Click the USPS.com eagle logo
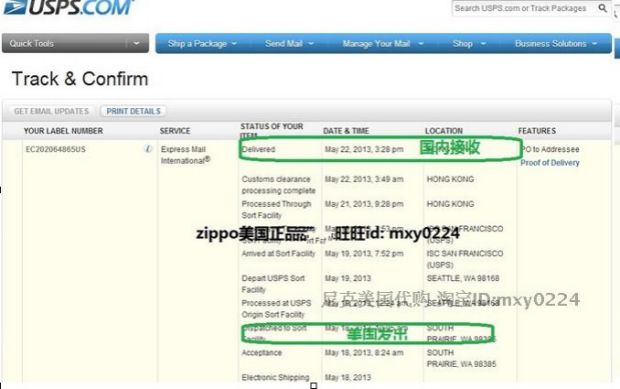The width and height of the screenshot is (620, 389). (68, 7)
